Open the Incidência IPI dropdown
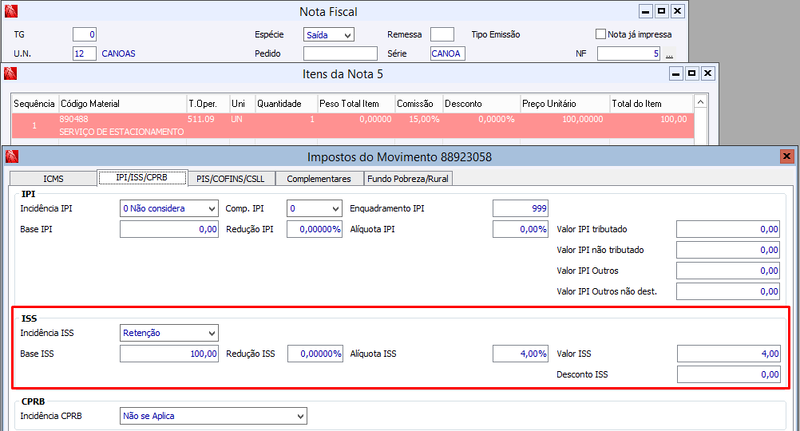 point(169,209)
